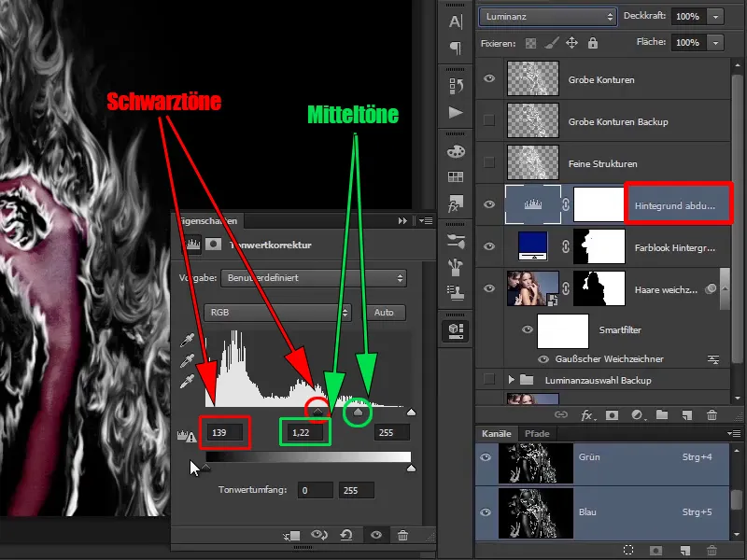Click the clip to layer icon
The width and height of the screenshot is (747, 560).
pyautogui.click(x=291, y=536)
